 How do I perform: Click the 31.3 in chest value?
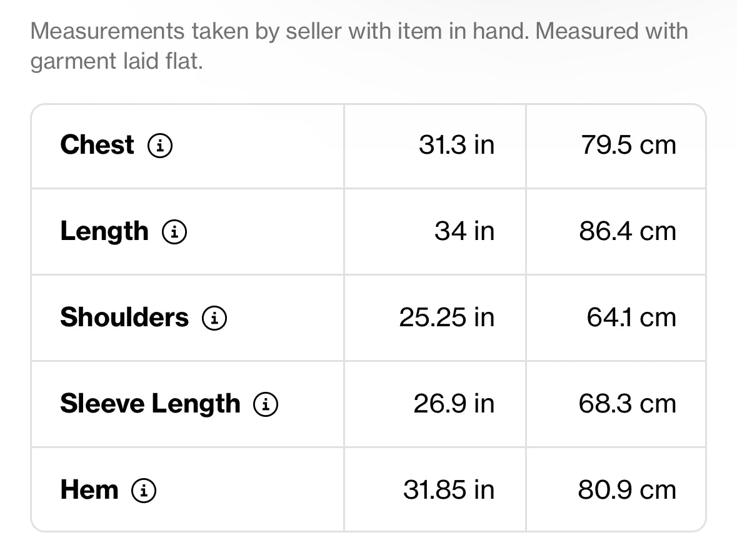click(x=456, y=145)
